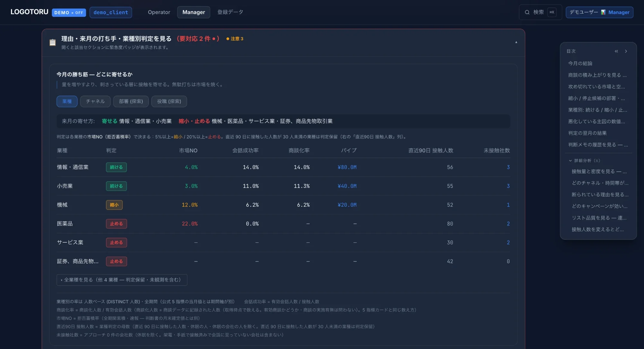Select the 業種 filter tab
Screen dimensions: 644x349
click(x=67, y=101)
